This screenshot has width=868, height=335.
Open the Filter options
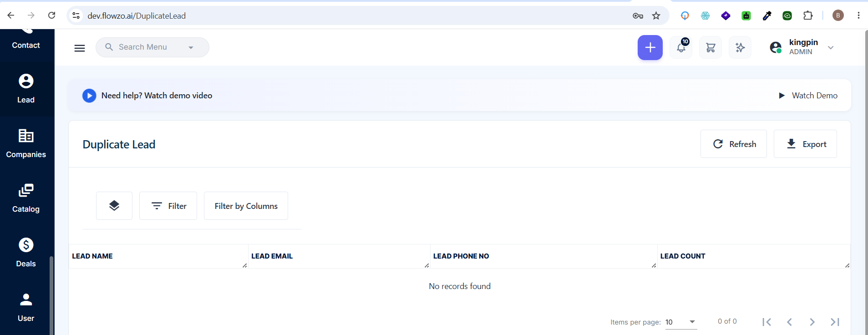tap(168, 206)
